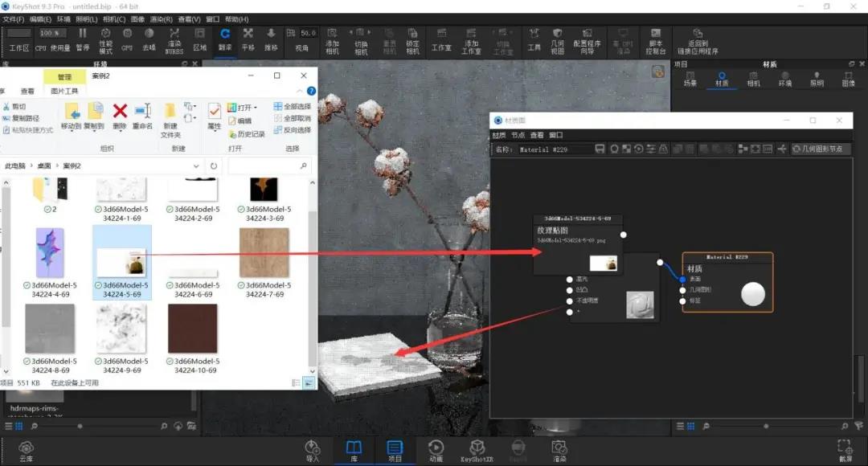The height and width of the screenshot is (466, 868).
Task: Open the 脚本控制台 scripting console
Action: (x=656, y=41)
